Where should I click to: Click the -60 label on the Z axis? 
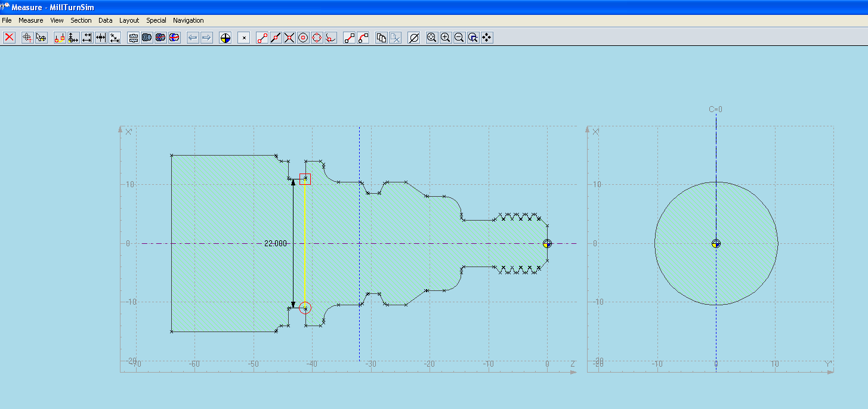pos(194,364)
